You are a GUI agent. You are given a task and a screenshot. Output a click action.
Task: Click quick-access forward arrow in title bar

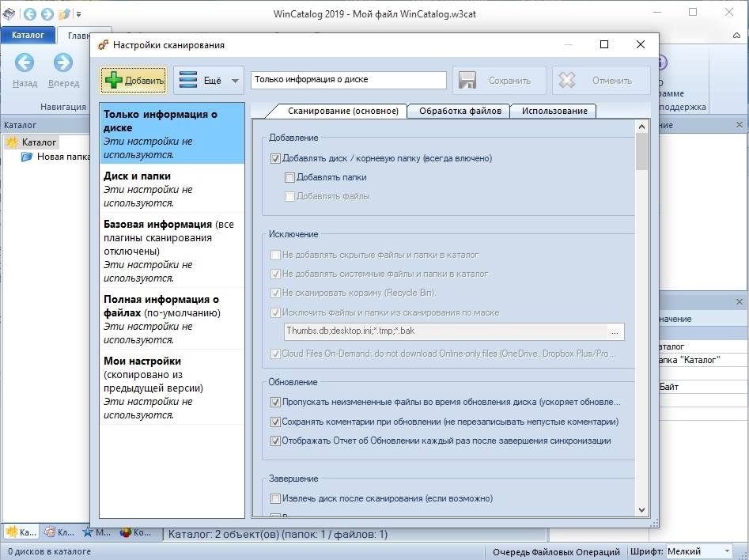[x=47, y=14]
